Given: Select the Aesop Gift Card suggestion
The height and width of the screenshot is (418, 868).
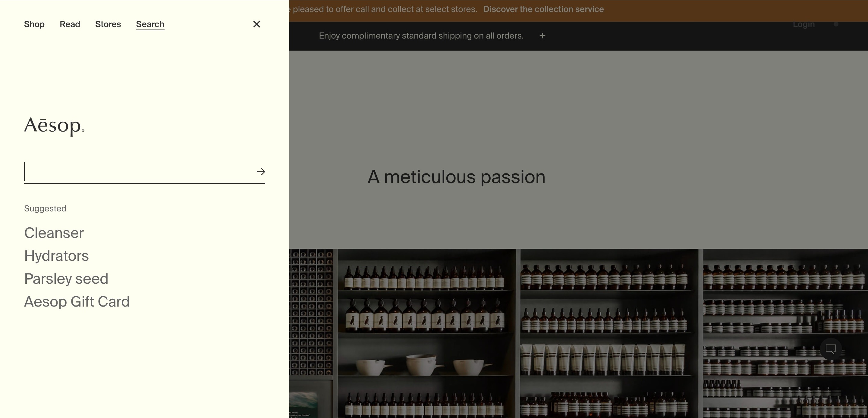Looking at the screenshot, I should coord(77,302).
